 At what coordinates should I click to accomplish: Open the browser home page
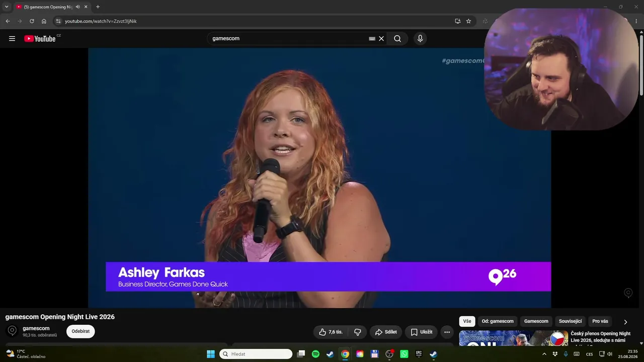pos(44,21)
